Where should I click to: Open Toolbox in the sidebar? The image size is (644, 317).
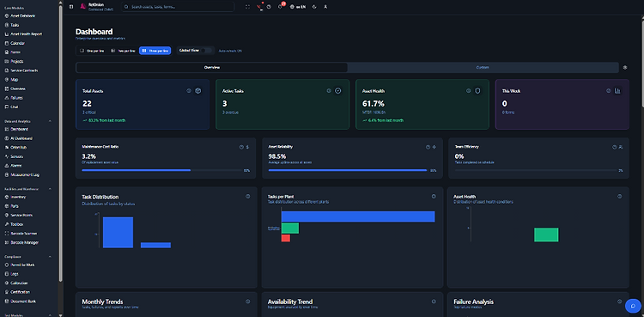pos(14,224)
